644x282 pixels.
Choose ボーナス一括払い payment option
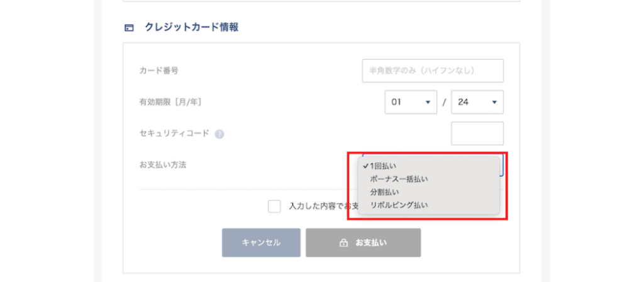(x=399, y=179)
